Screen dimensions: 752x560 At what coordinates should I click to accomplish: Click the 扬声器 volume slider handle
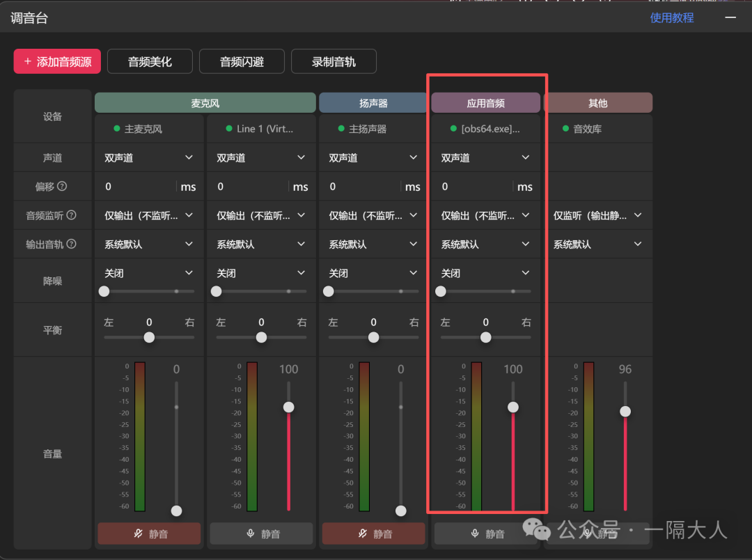(400, 510)
